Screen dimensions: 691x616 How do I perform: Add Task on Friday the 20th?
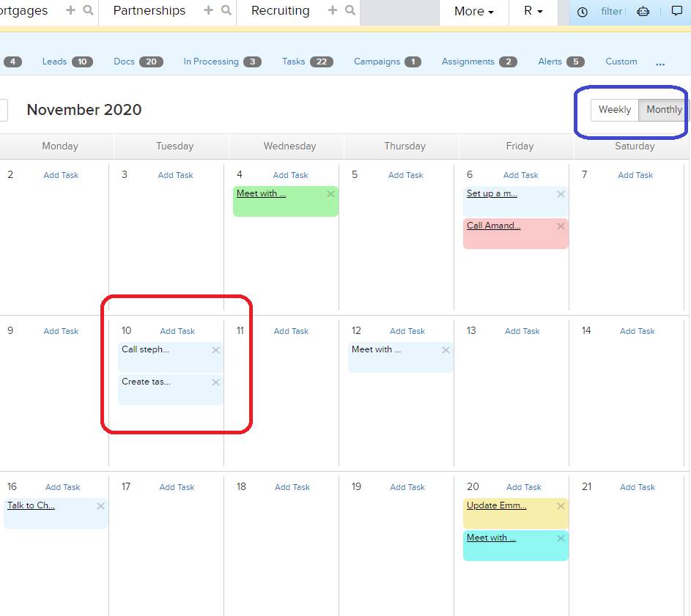point(523,487)
